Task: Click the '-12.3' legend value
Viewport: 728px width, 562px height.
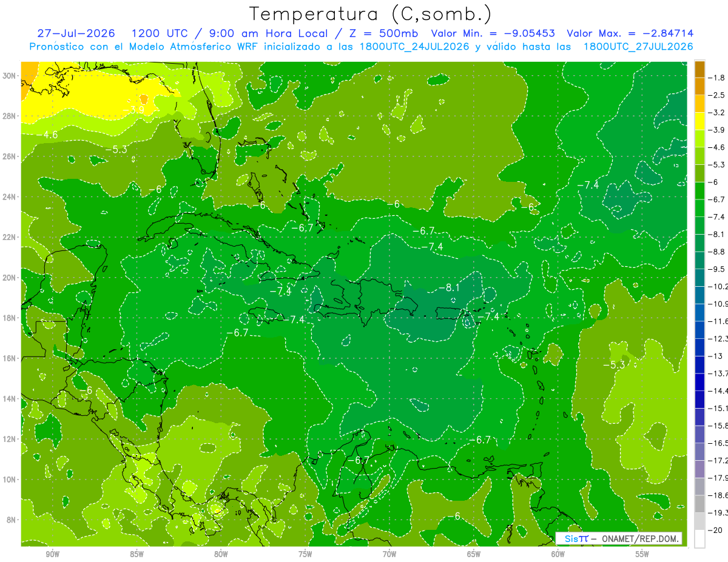Action: 718,338
